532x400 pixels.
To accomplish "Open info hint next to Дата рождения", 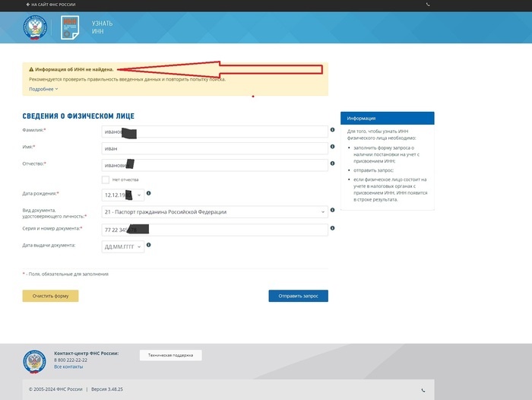I will click(x=149, y=193).
